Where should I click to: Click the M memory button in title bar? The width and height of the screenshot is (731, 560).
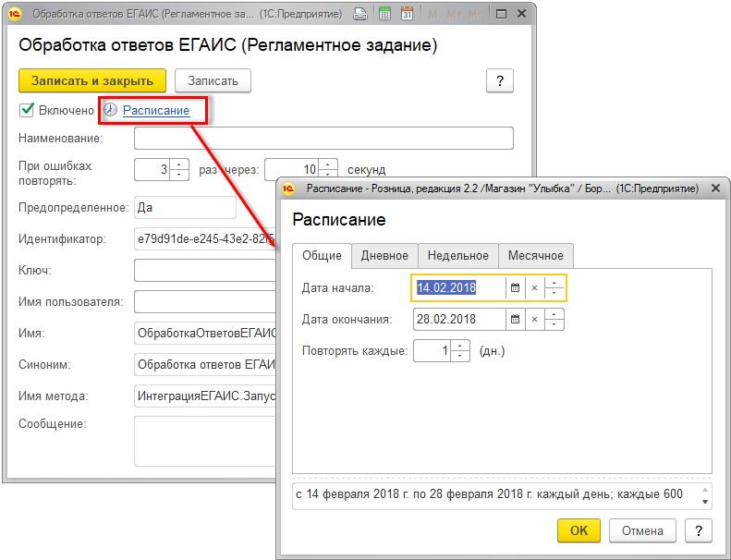pos(433,14)
